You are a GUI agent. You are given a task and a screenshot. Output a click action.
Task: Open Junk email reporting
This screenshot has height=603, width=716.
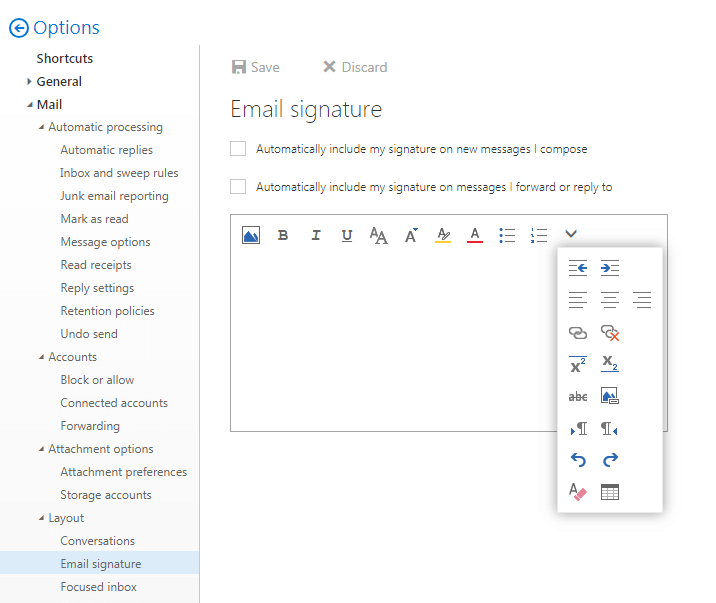point(114,196)
